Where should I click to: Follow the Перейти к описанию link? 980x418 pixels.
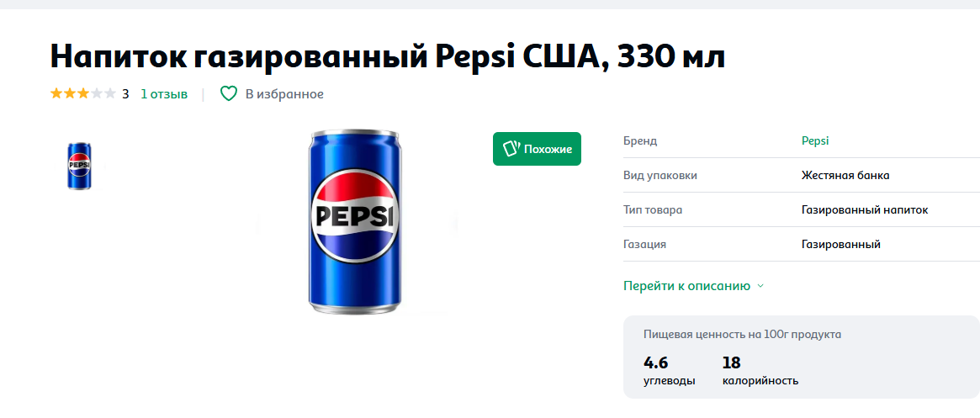tap(686, 286)
